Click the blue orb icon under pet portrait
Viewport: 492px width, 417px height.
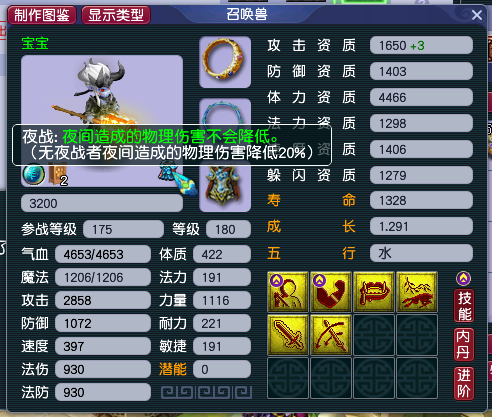[34, 174]
